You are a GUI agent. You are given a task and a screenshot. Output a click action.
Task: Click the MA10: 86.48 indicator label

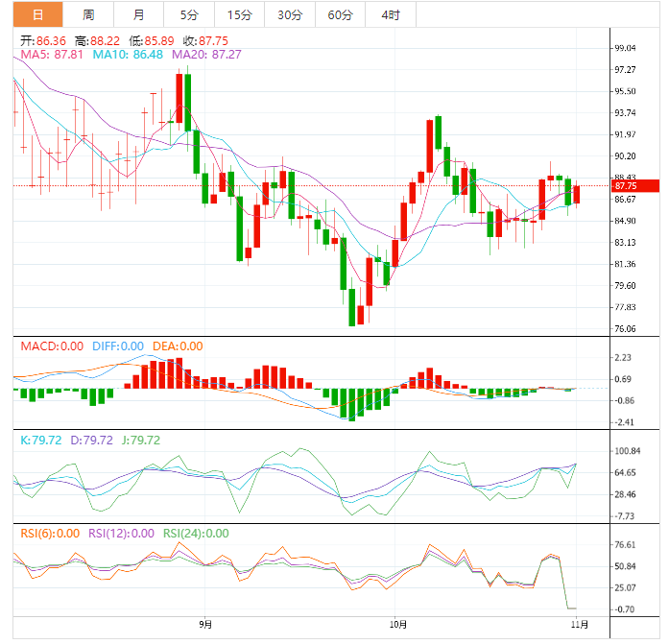[129, 55]
